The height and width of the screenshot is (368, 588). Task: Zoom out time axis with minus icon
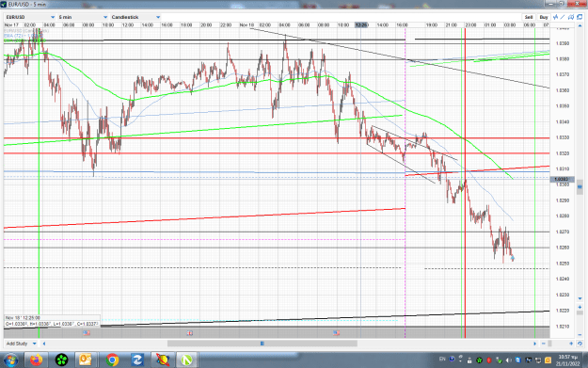click(x=544, y=344)
